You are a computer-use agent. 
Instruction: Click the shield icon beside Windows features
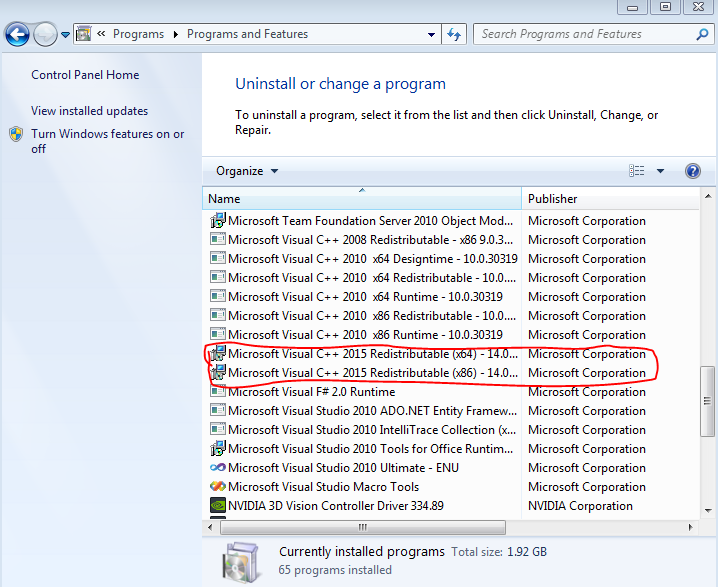tap(16, 134)
